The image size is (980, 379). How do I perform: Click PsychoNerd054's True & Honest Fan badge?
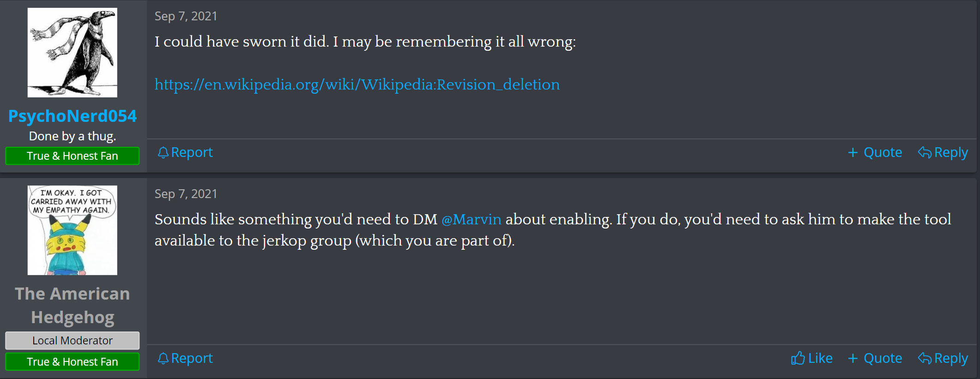pyautogui.click(x=73, y=156)
